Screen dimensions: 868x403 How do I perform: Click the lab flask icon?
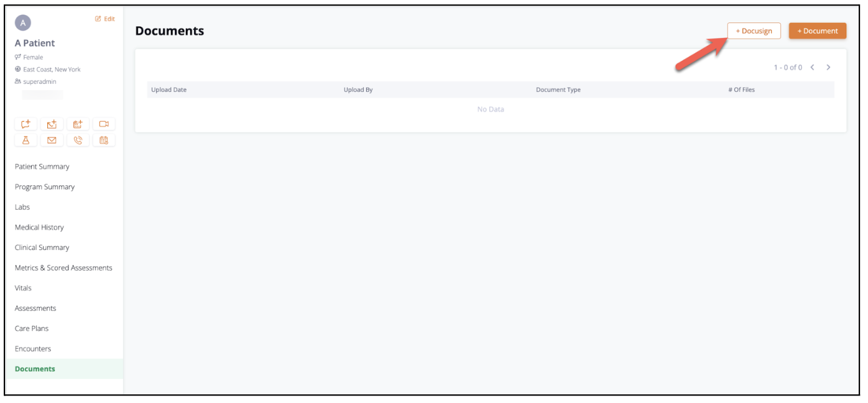(x=25, y=140)
